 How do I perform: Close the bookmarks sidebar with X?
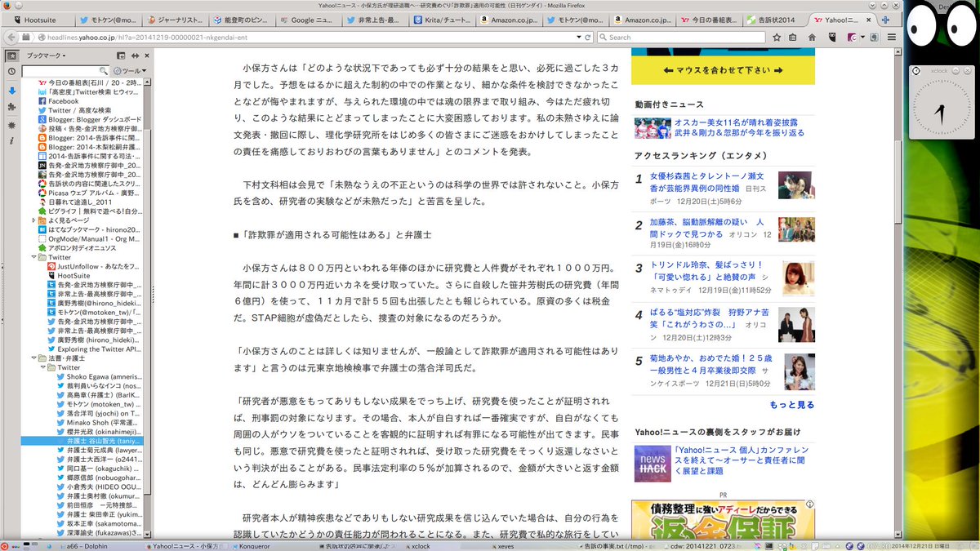(x=145, y=56)
